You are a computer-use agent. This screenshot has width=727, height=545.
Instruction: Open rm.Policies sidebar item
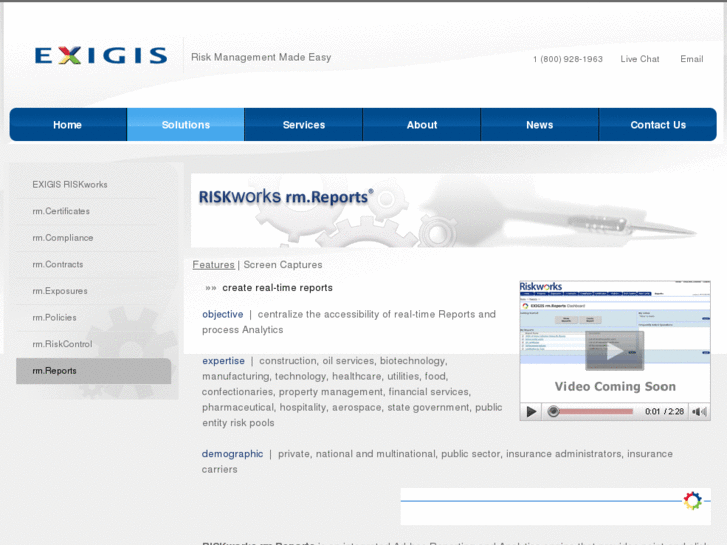click(54, 317)
